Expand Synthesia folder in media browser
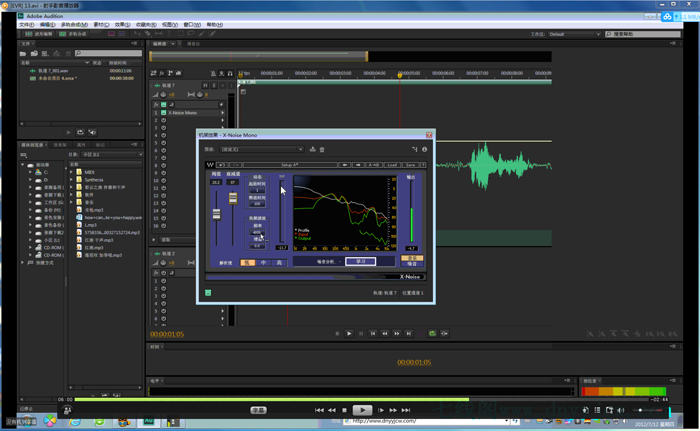This screenshot has width=700, height=431. (71, 180)
